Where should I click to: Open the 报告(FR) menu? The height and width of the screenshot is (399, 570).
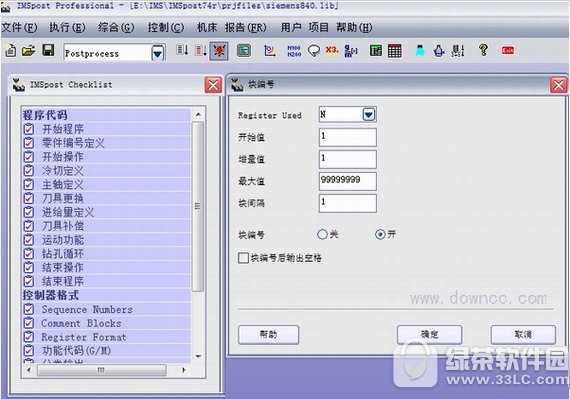(245, 28)
